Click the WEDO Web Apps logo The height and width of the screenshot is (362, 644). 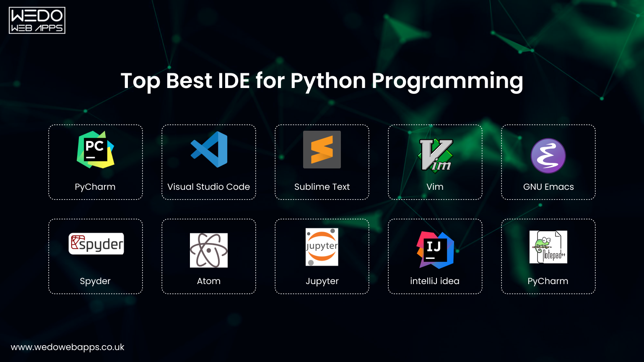click(37, 21)
